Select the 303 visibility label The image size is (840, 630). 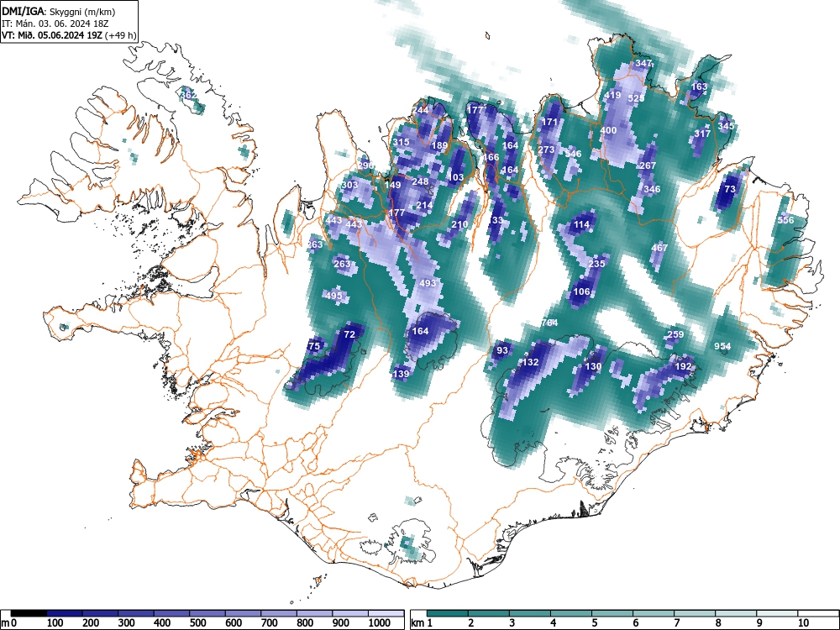tap(349, 185)
